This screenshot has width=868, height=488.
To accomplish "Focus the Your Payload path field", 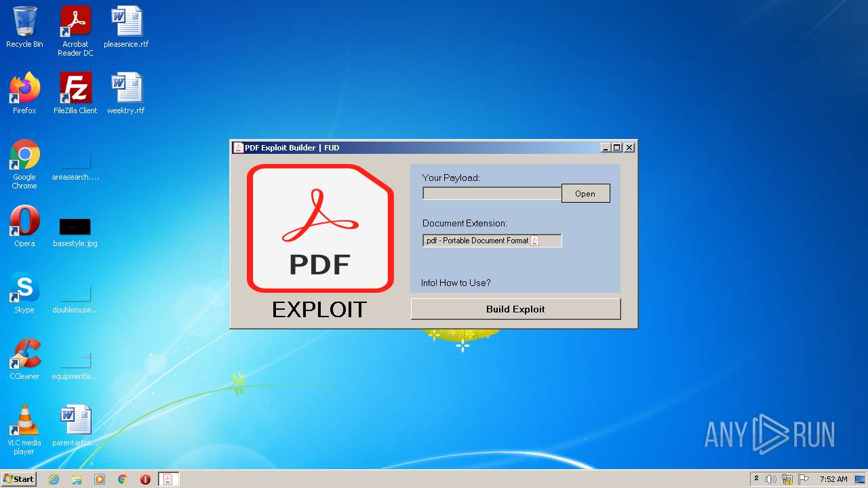I will [492, 193].
